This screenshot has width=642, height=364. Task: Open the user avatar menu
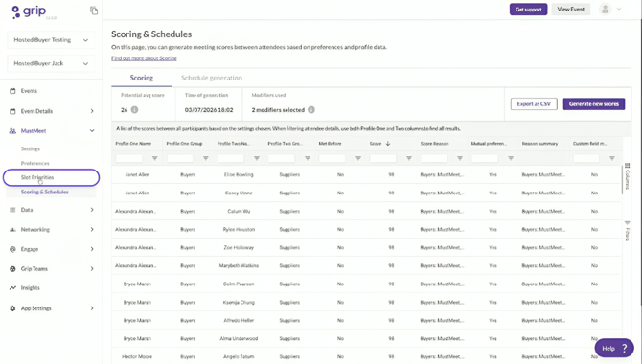605,9
